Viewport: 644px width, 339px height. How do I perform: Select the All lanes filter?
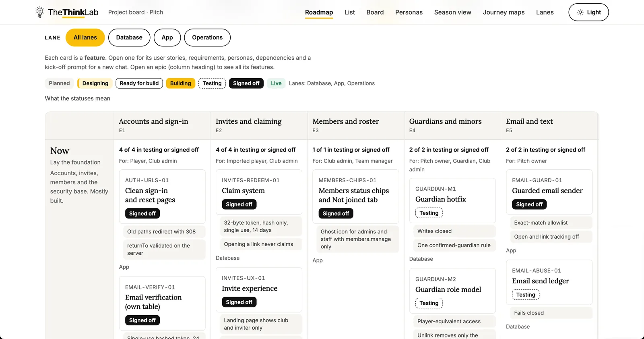pos(85,37)
